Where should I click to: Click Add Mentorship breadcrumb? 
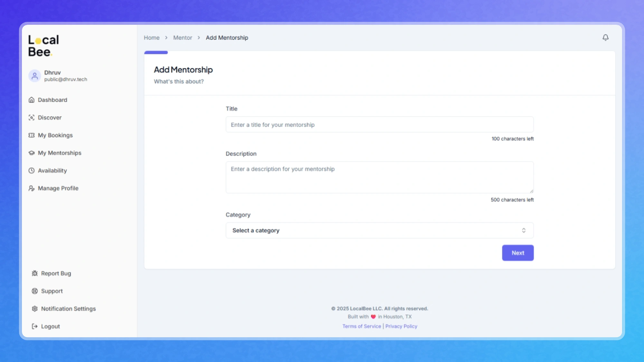[x=227, y=38]
